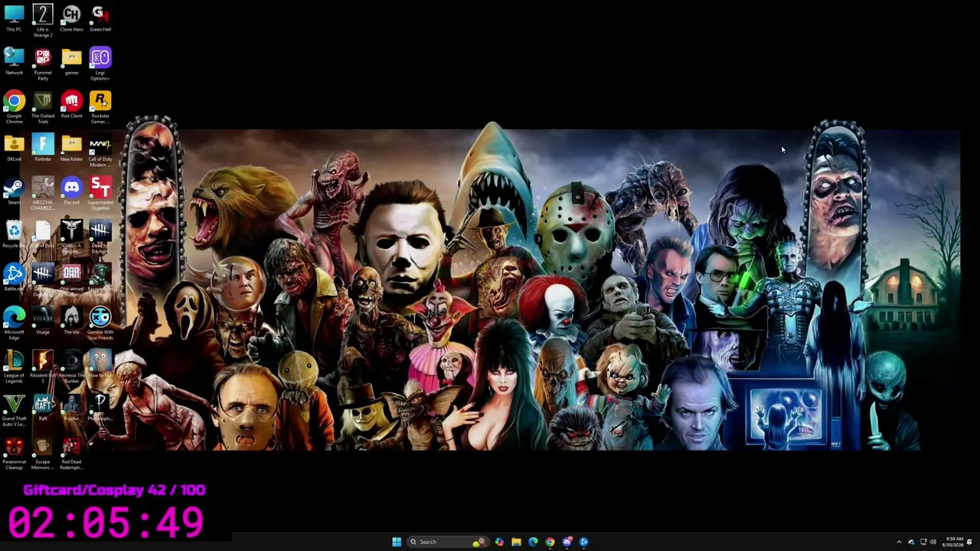Select the Dead by Daylight icon
Image resolution: width=980 pixels, height=551 pixels.
point(100,237)
